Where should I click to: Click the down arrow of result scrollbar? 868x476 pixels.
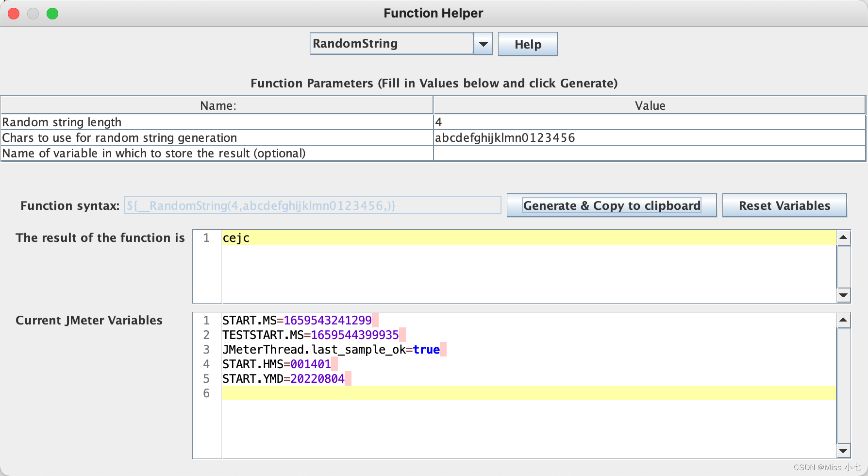point(844,295)
